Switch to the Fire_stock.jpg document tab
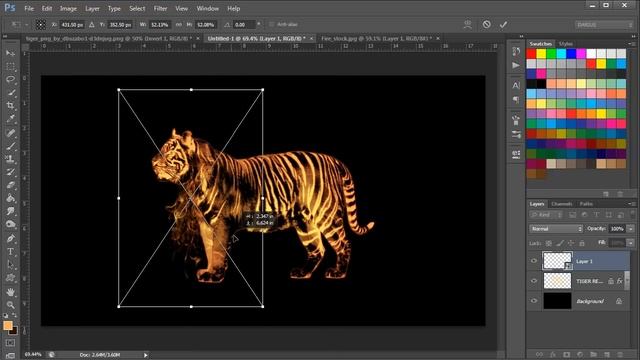 pyautogui.click(x=376, y=38)
